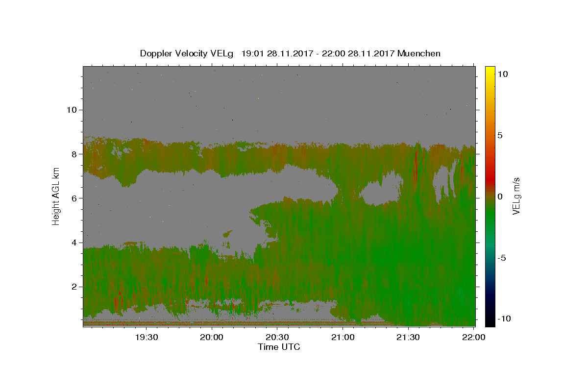Click the 4 km height axis label
Screen dimensions: 588x392
click(73, 243)
